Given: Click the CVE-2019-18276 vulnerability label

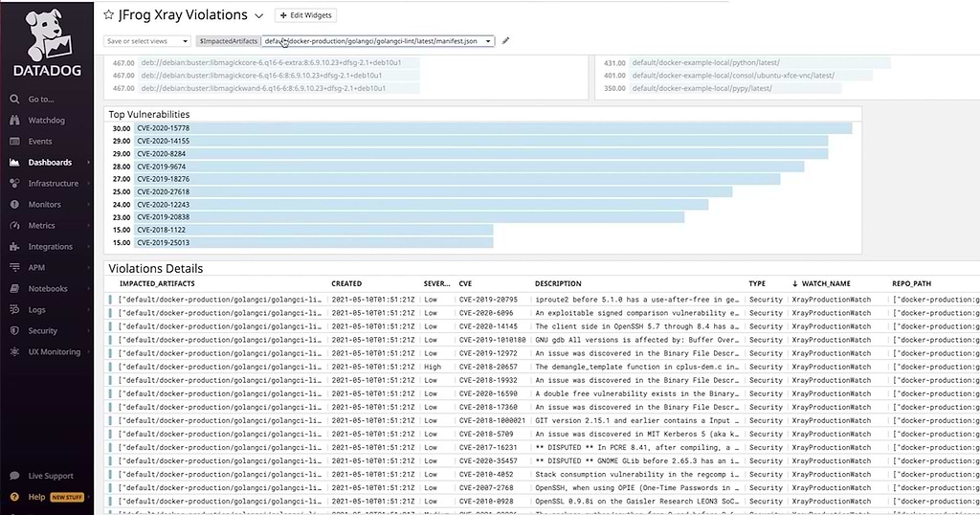Looking at the screenshot, I should 163,179.
